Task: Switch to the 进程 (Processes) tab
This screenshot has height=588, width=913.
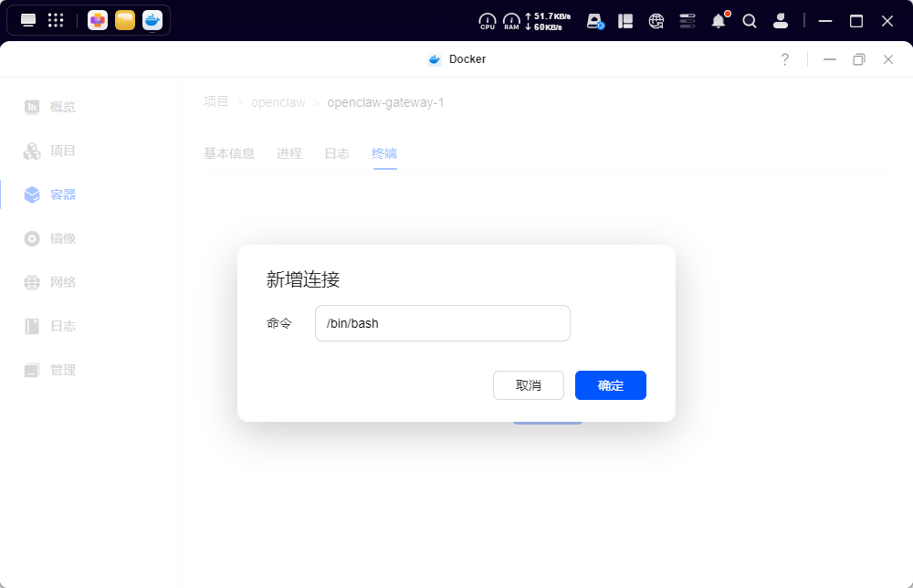Action: point(289,153)
